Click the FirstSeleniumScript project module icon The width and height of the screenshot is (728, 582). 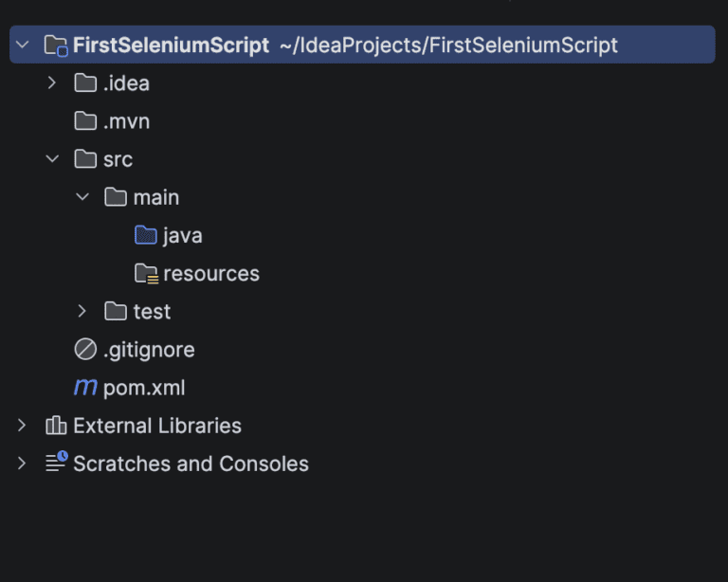(x=56, y=45)
